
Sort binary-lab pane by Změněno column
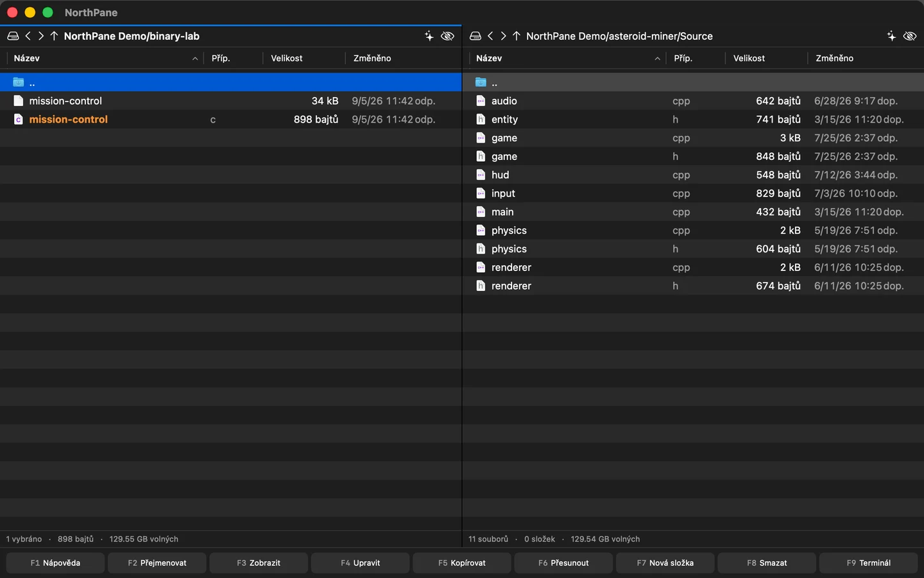click(372, 58)
